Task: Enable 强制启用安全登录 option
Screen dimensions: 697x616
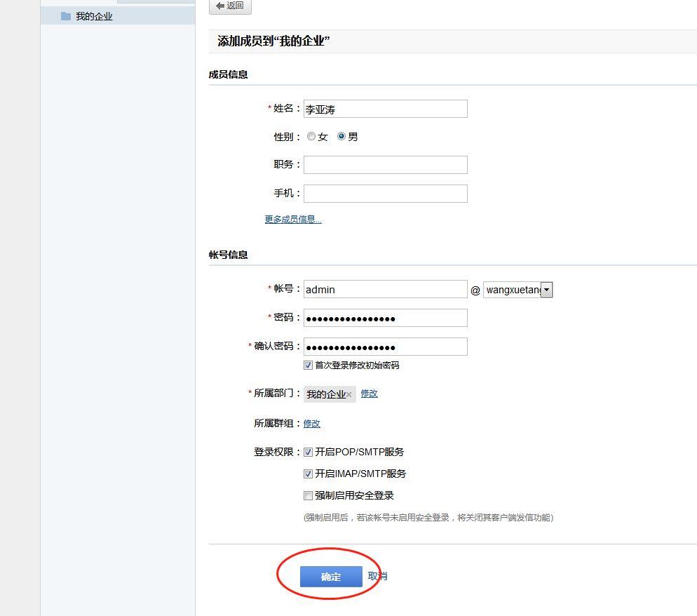Action: pos(308,495)
